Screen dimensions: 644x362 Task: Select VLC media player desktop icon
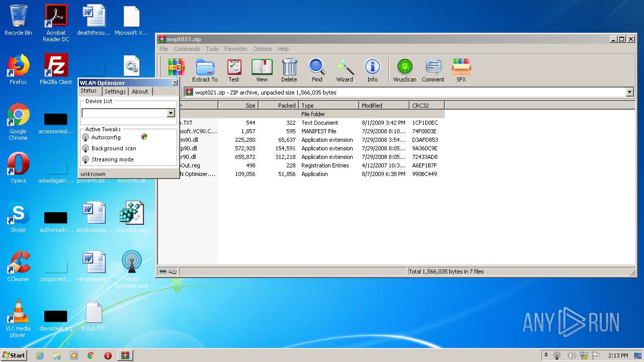(x=18, y=319)
